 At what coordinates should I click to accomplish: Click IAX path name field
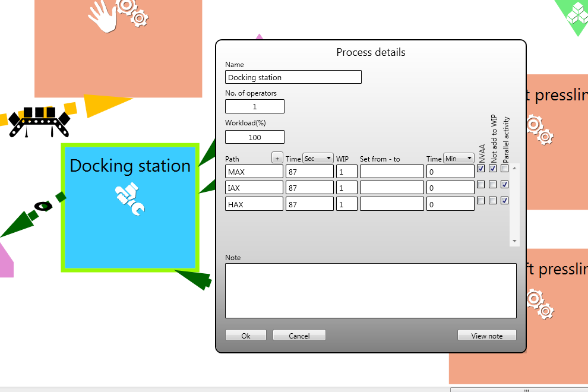(254, 188)
